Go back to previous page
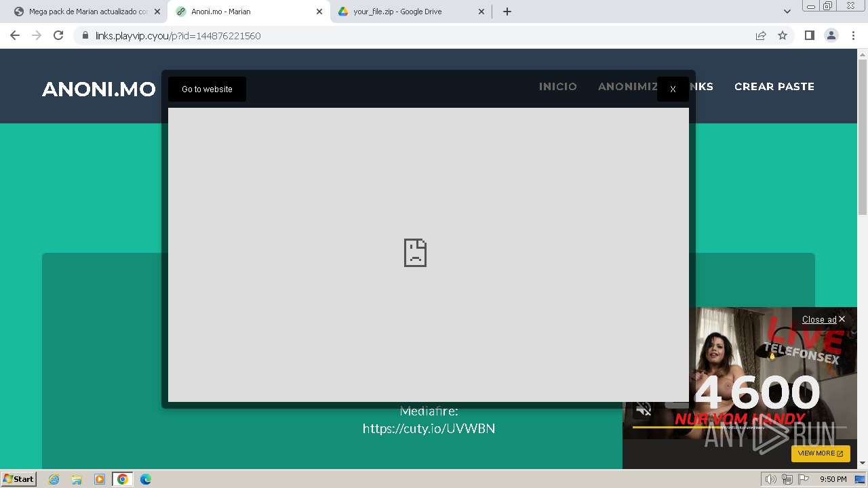Image resolution: width=868 pixels, height=488 pixels. point(15,35)
